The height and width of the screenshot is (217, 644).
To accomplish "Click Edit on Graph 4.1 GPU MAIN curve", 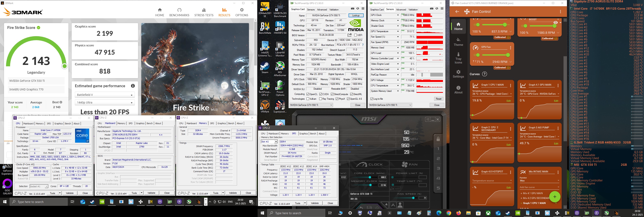I will (556, 101).
